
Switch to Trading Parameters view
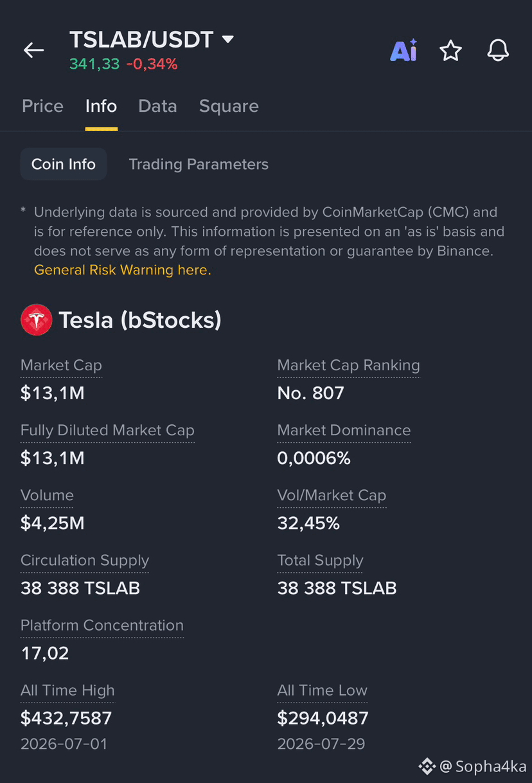[199, 165]
